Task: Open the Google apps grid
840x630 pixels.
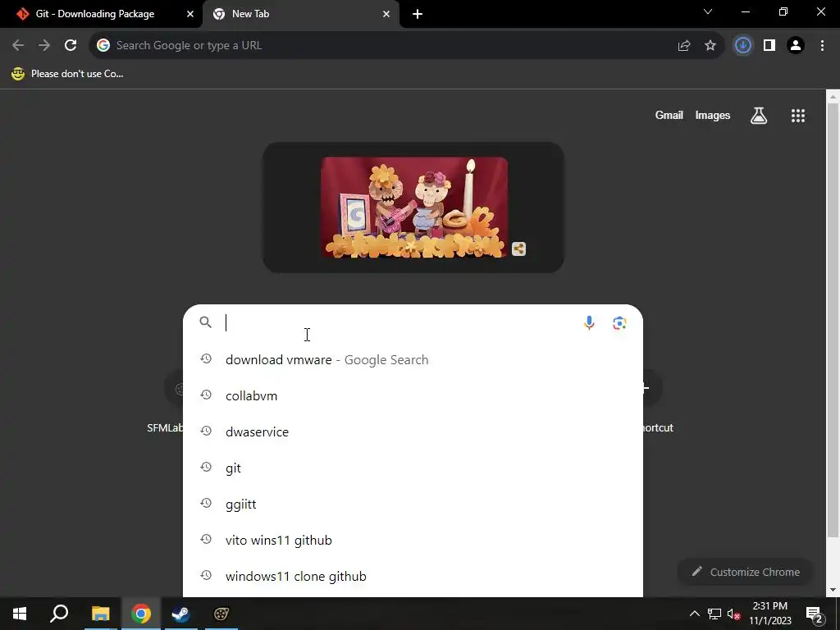Action: click(x=798, y=115)
